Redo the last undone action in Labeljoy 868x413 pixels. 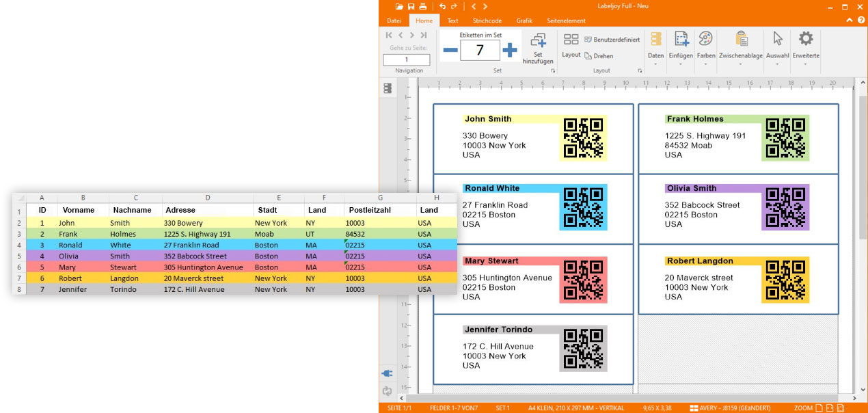point(454,6)
